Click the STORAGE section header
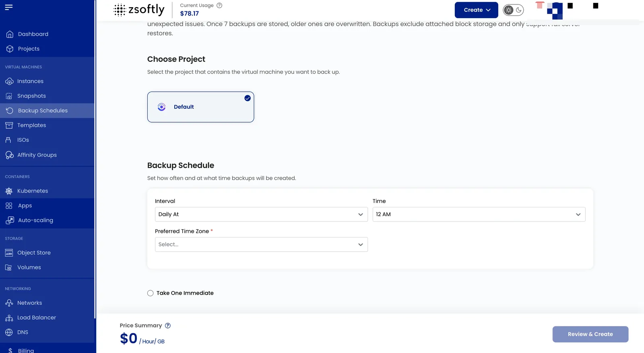Viewport: 644px width, 353px height. [x=14, y=239]
